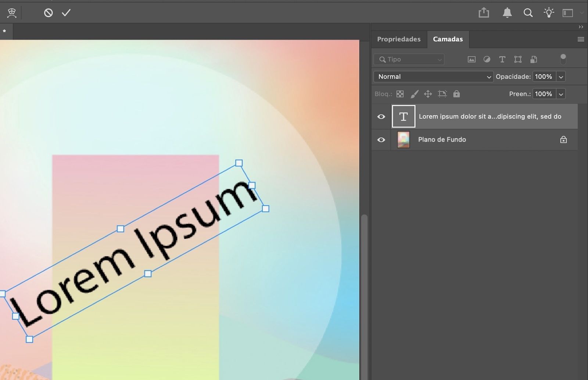Viewport: 588px width, 380px height.
Task: Open the Discover lightbulb panel
Action: pyautogui.click(x=549, y=13)
